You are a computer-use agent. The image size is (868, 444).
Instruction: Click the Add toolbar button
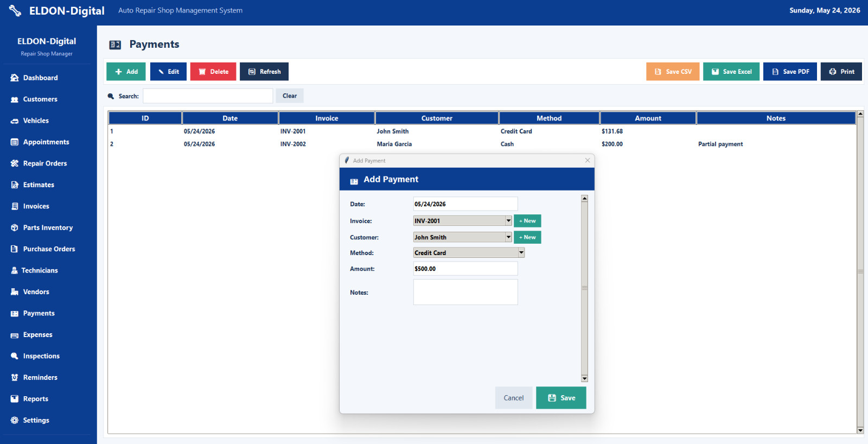click(126, 72)
